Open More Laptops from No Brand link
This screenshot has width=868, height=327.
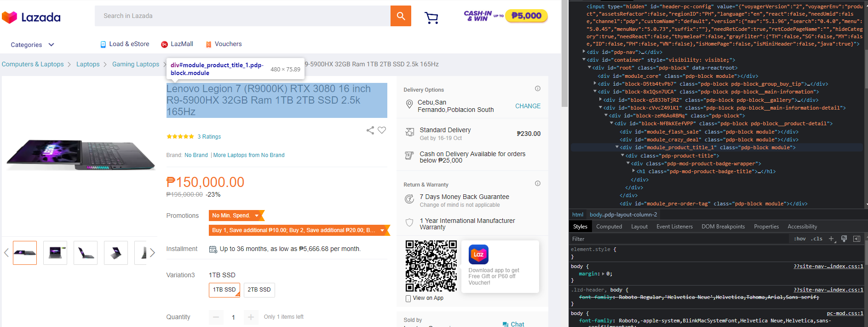249,155
